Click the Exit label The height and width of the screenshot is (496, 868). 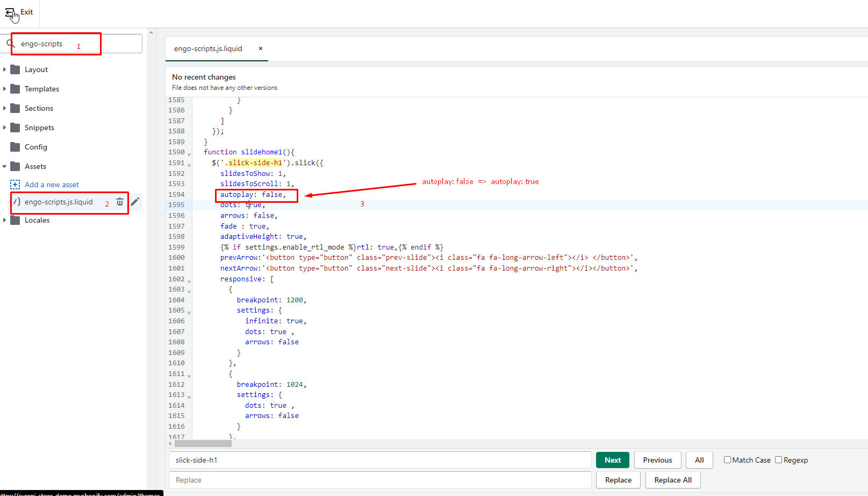tap(27, 12)
